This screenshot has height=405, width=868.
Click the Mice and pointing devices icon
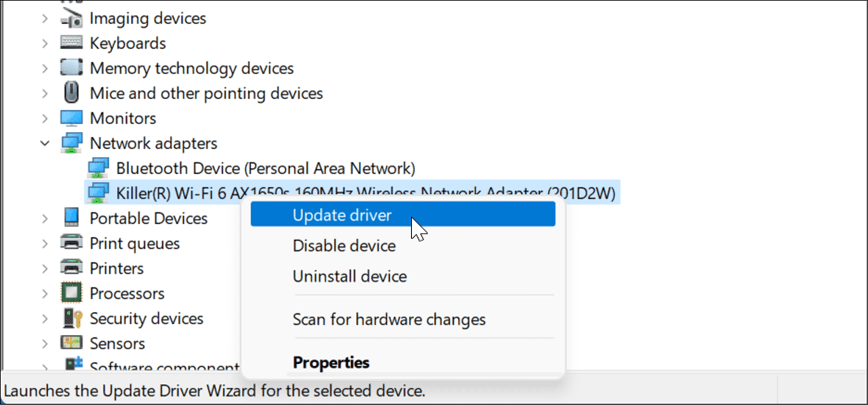pos(71,93)
